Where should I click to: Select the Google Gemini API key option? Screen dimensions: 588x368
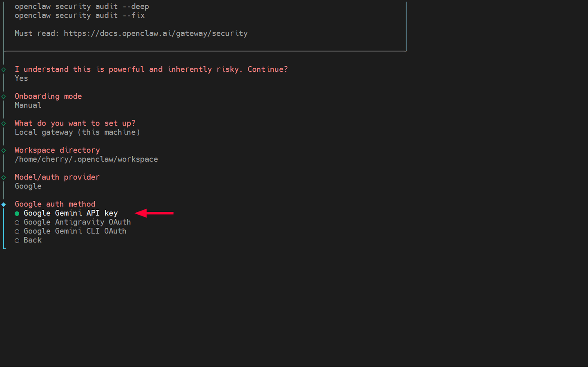click(x=70, y=213)
